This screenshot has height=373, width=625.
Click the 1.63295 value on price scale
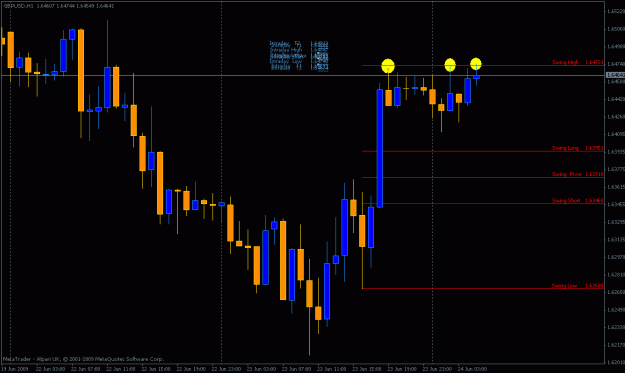point(615,222)
